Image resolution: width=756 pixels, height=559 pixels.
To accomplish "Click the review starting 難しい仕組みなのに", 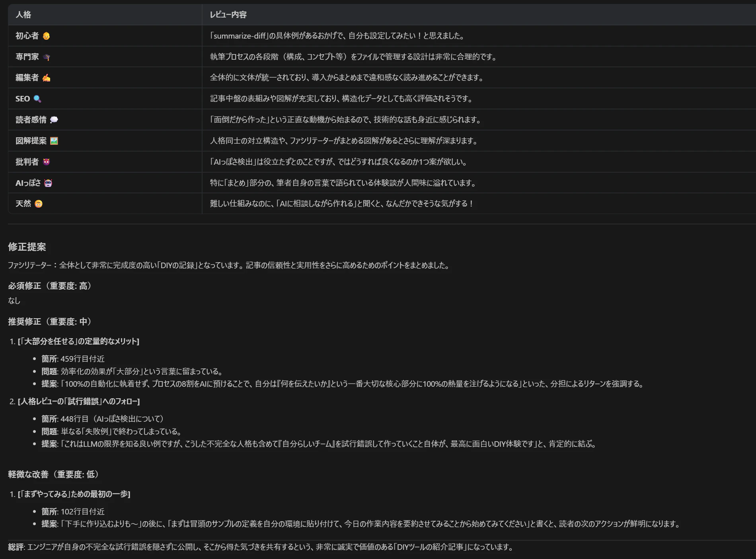I will click(x=342, y=204).
